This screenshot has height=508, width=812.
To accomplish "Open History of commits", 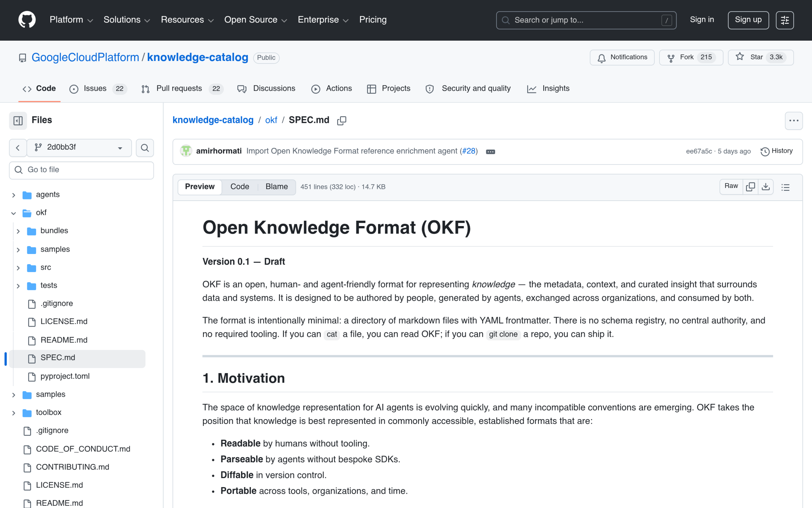I will coord(776,151).
